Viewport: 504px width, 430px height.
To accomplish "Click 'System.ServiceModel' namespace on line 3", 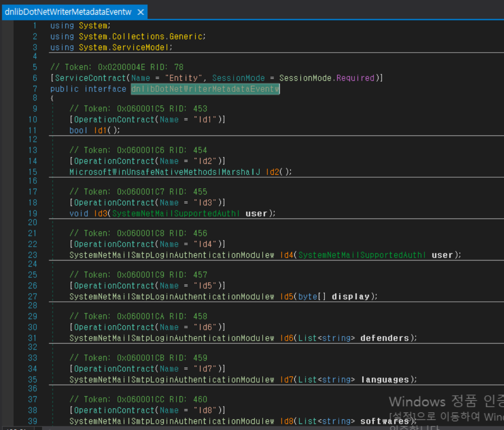I will 124,47.
